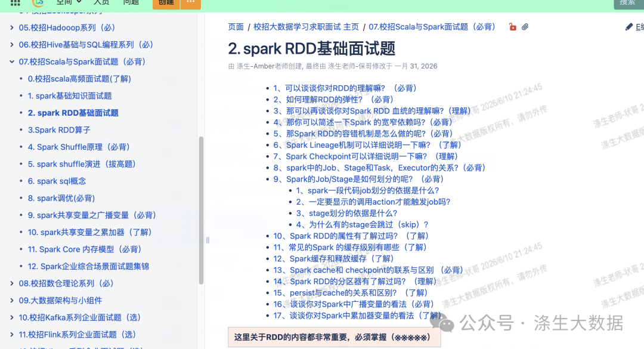The image size is (644, 349).
Task: Go to 校招大数据学习求职面试 主页 breadcrumb
Action: [x=306, y=27]
